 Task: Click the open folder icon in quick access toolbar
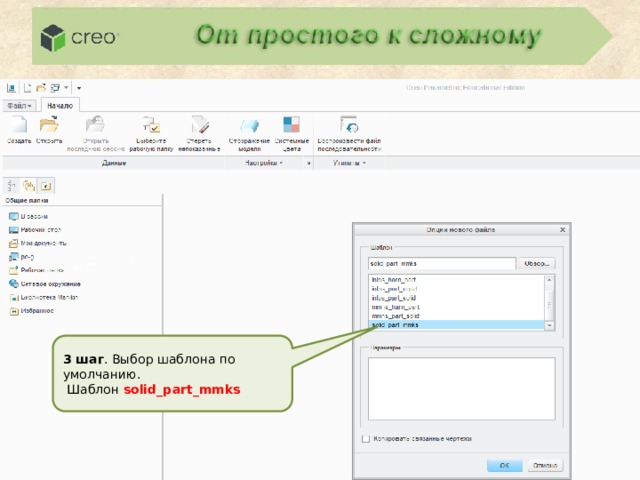pyautogui.click(x=41, y=88)
